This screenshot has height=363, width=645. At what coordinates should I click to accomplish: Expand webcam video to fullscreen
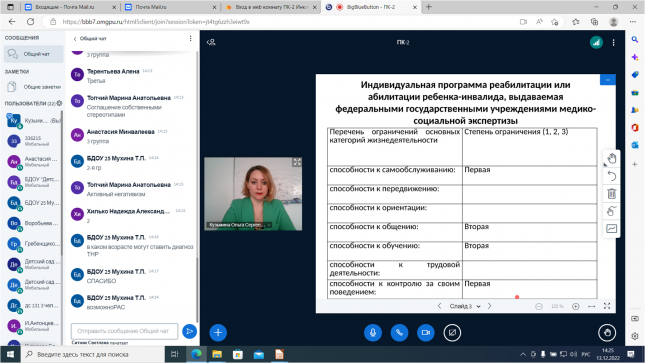point(297,162)
